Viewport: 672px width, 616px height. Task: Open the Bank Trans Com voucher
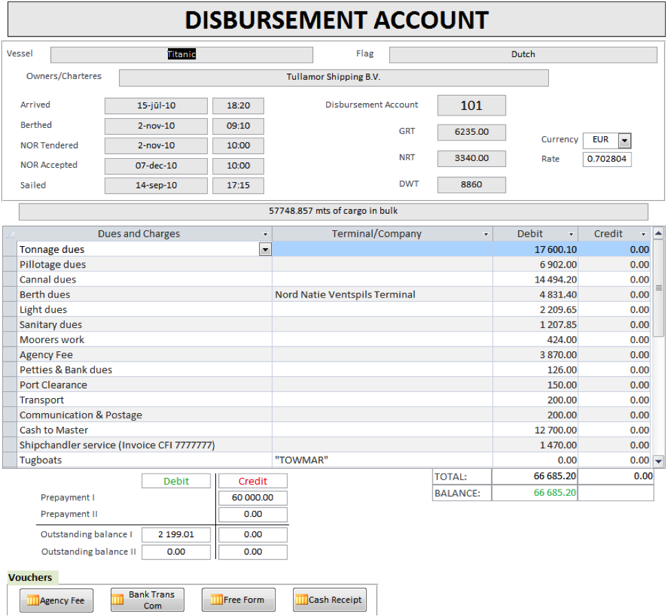pyautogui.click(x=147, y=600)
